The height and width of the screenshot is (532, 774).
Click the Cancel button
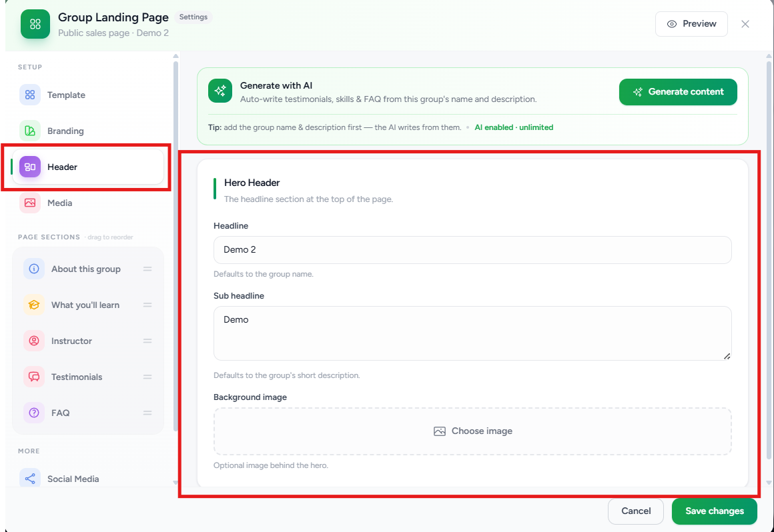[636, 511]
